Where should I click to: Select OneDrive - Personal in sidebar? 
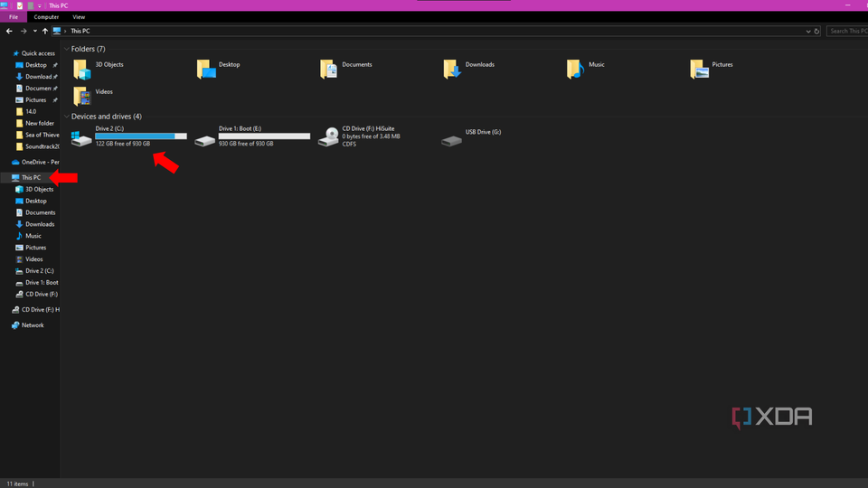(x=40, y=162)
